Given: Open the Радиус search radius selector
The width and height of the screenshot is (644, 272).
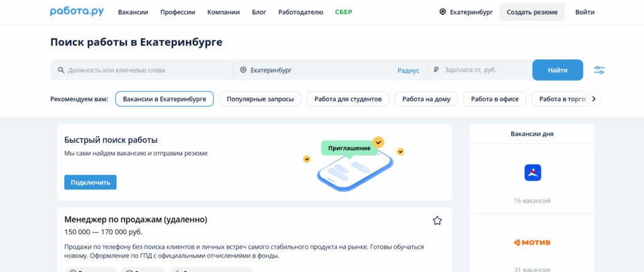Looking at the screenshot, I should coord(408,71).
